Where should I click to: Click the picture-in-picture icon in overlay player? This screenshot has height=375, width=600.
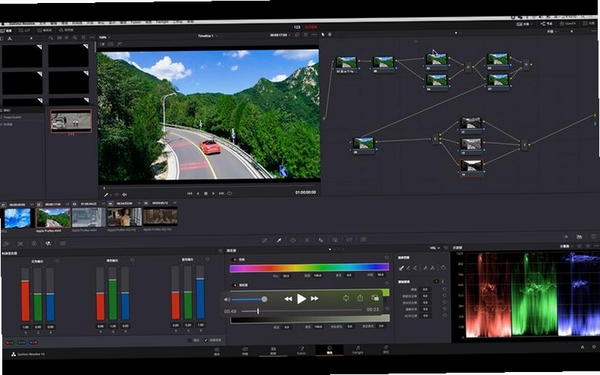pos(375,297)
